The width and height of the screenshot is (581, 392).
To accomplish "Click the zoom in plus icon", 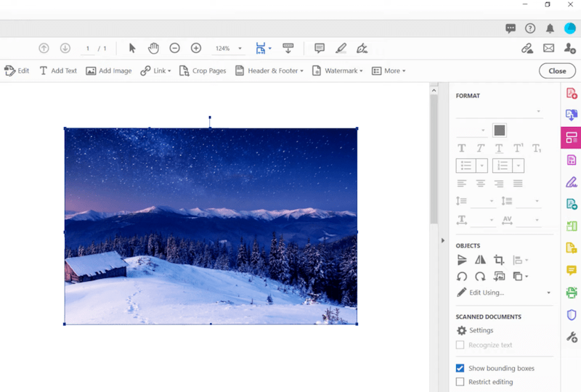I will coord(196,48).
